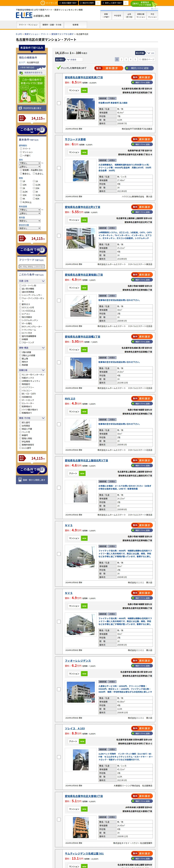This screenshot has width=174, height=868.
Task: Open the 駅徒歩分数 指定なし dropdown
Action: pyautogui.click(x=30, y=228)
